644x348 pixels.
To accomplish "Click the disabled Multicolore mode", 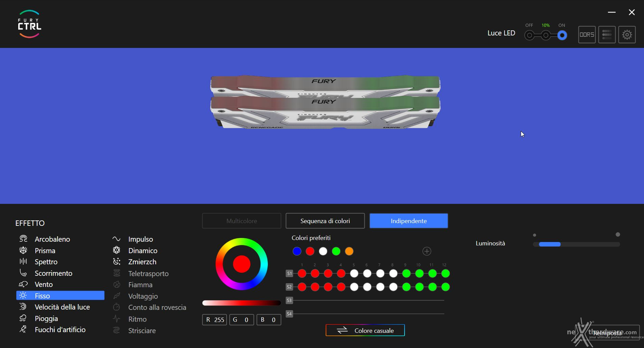I will tap(241, 221).
